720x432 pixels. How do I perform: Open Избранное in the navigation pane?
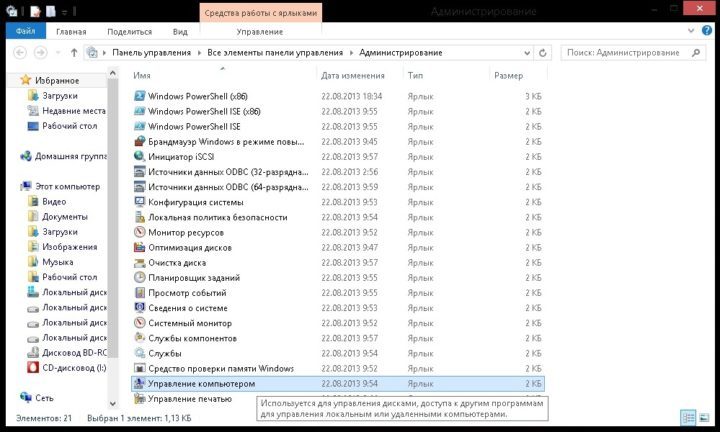tap(57, 80)
